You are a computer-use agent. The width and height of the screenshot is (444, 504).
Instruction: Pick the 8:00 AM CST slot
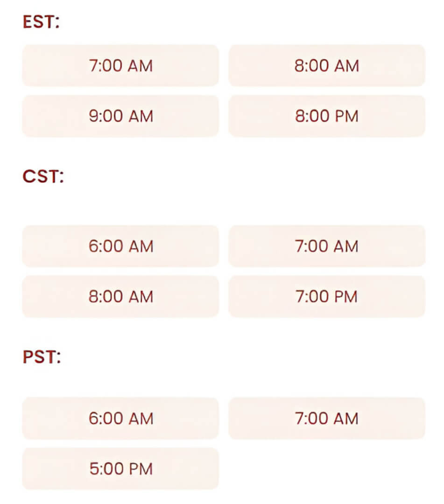coord(120,296)
